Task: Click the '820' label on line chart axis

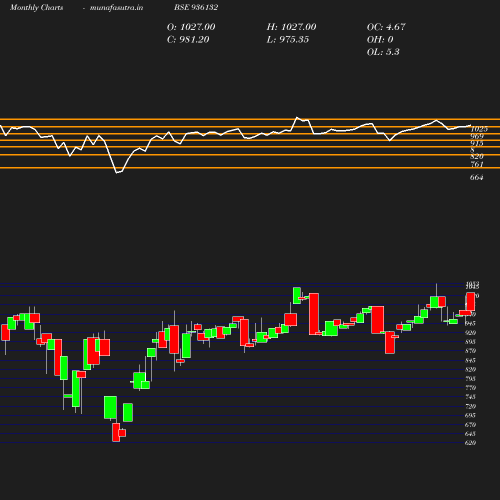Action: click(x=477, y=156)
